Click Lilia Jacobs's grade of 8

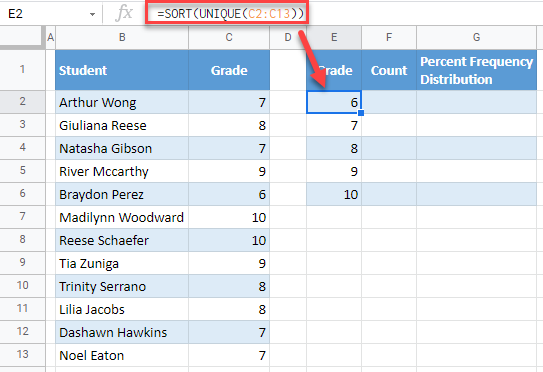tap(229, 309)
